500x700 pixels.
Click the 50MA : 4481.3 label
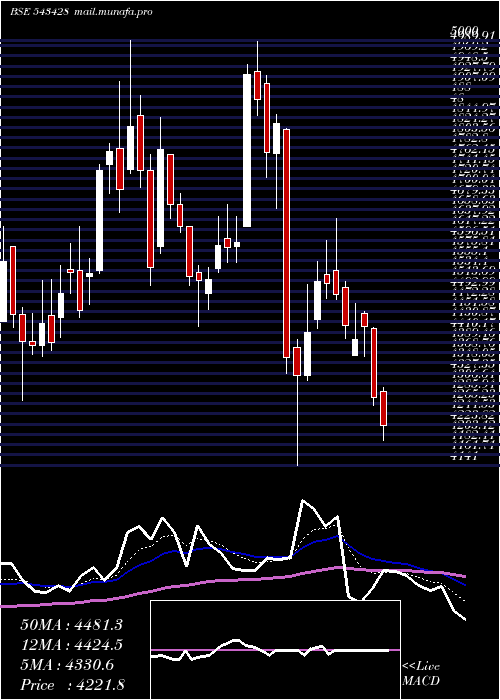(71, 625)
